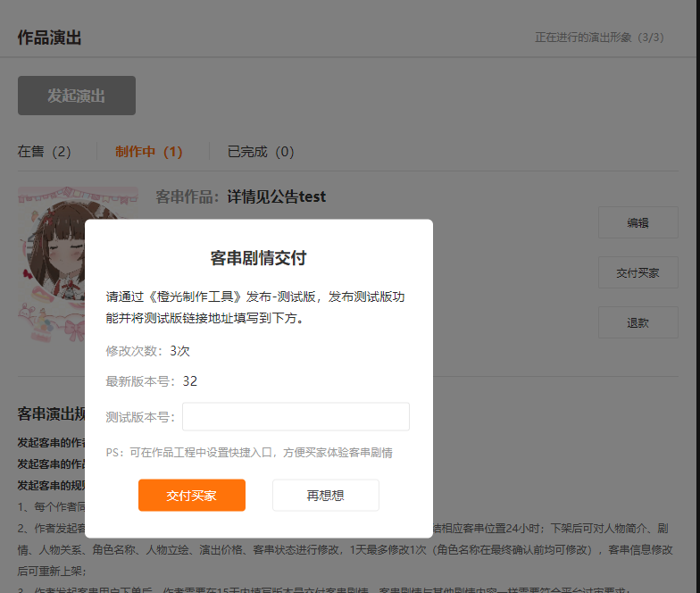Viewport: 700px width, 593px height.
Task: Click the PS hint about 快捷入口
Action: (x=249, y=453)
